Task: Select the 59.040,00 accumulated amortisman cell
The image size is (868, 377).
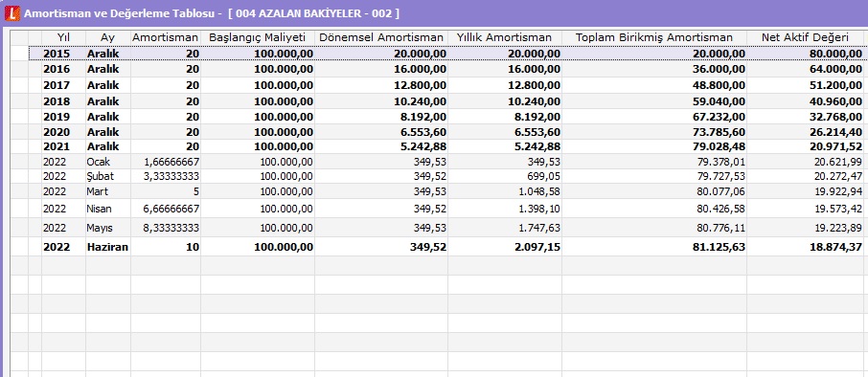Action: (x=653, y=101)
